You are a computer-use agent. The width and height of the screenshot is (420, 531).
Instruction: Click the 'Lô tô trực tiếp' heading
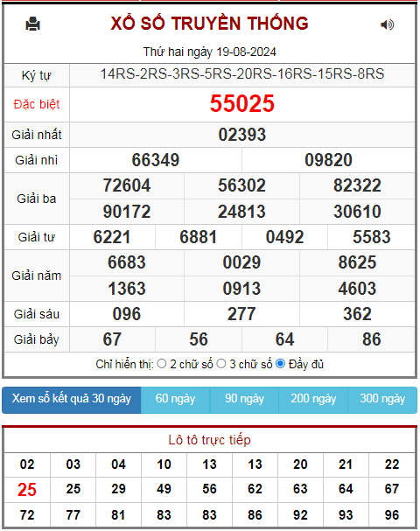210,439
